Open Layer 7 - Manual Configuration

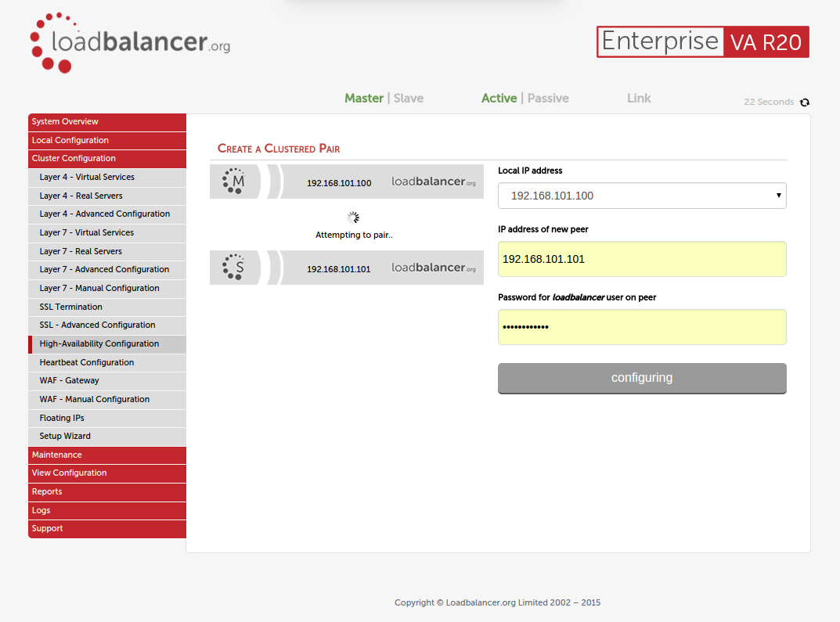click(x=107, y=289)
